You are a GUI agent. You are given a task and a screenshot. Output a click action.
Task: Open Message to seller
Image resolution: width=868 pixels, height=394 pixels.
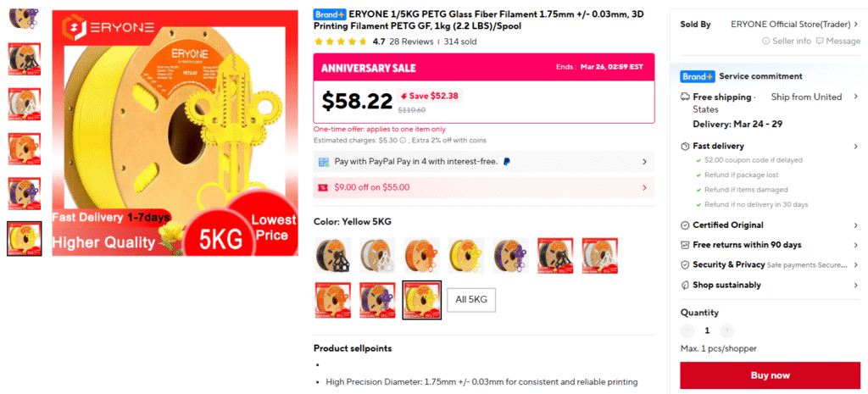(x=837, y=41)
